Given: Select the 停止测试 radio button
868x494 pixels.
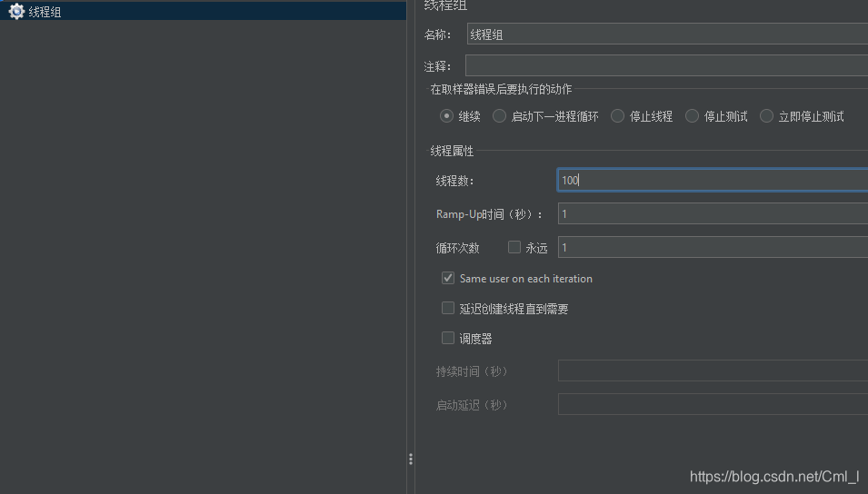Looking at the screenshot, I should pyautogui.click(x=692, y=116).
